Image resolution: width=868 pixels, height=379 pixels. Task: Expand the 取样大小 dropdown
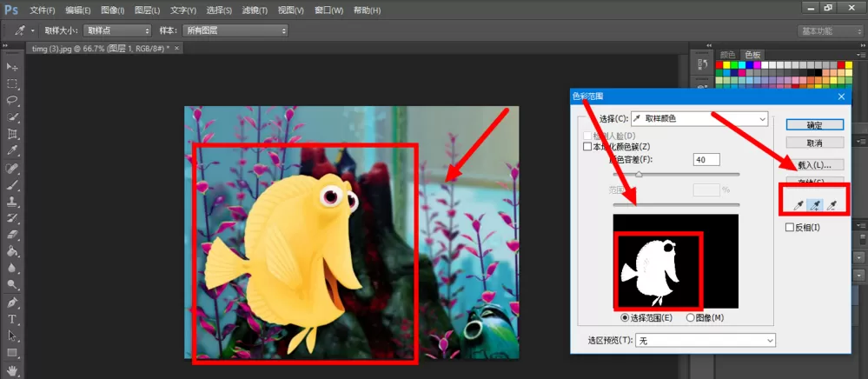pos(116,31)
